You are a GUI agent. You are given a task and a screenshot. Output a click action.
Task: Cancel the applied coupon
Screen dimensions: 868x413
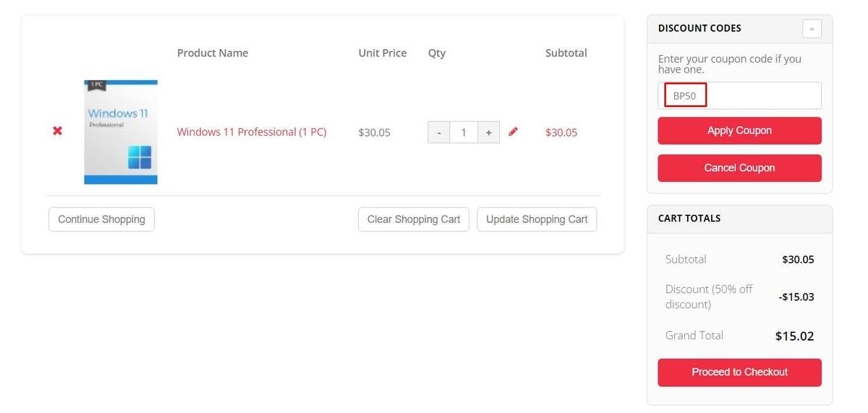[x=739, y=168]
